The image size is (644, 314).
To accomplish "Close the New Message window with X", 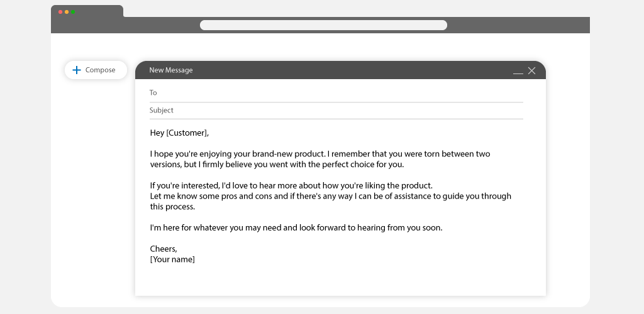I will pos(531,70).
